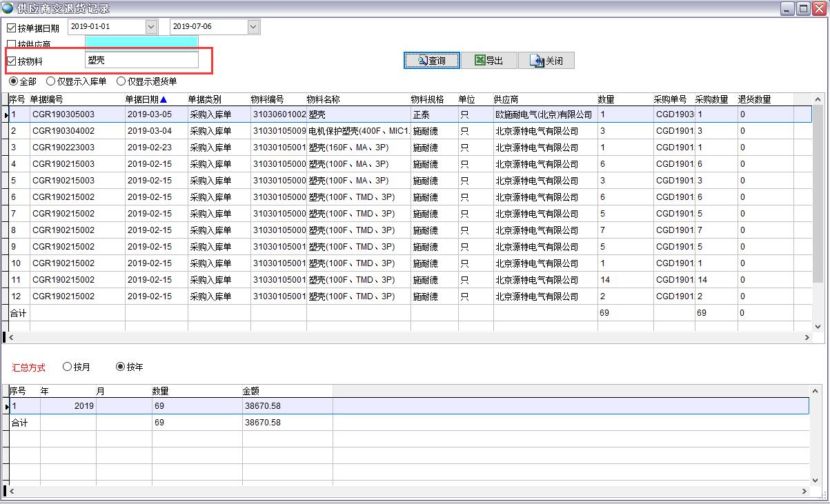The height and width of the screenshot is (504, 830).
Task: Enable the 按供应商 supplier filter checkbox
Action: (x=11, y=43)
